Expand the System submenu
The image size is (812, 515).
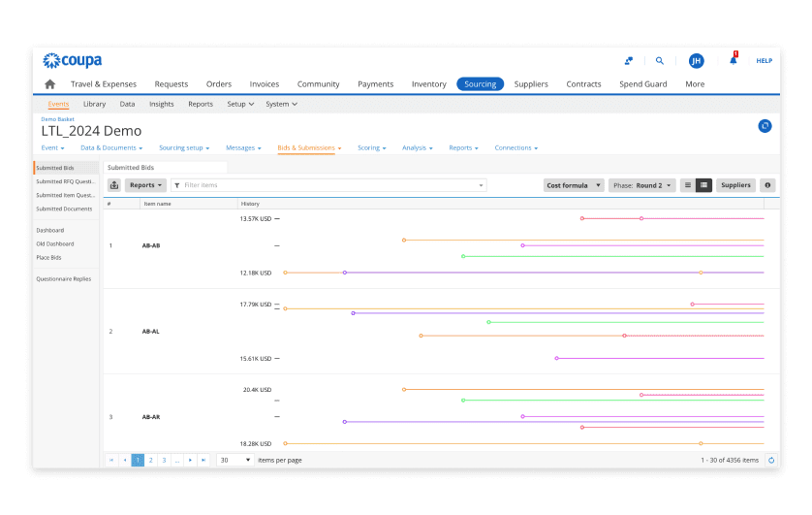coord(281,104)
